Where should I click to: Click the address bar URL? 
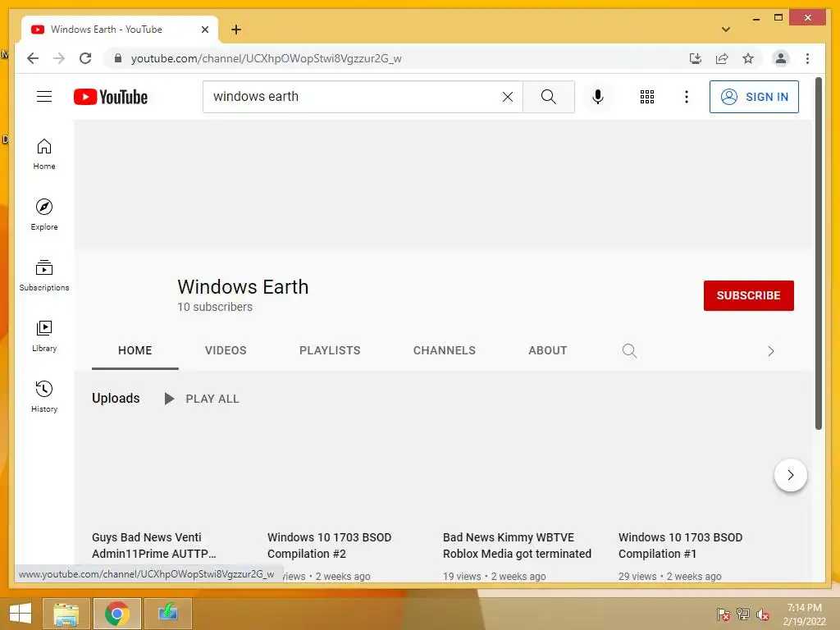(267, 58)
